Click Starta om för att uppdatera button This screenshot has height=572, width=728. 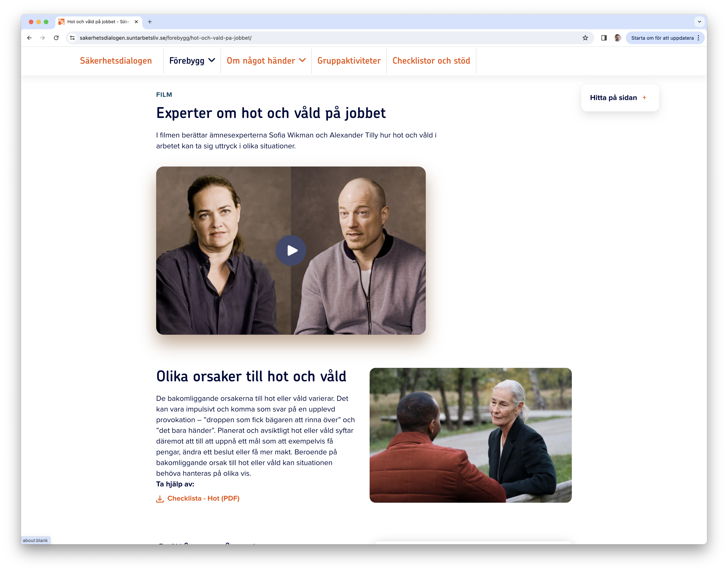point(662,38)
